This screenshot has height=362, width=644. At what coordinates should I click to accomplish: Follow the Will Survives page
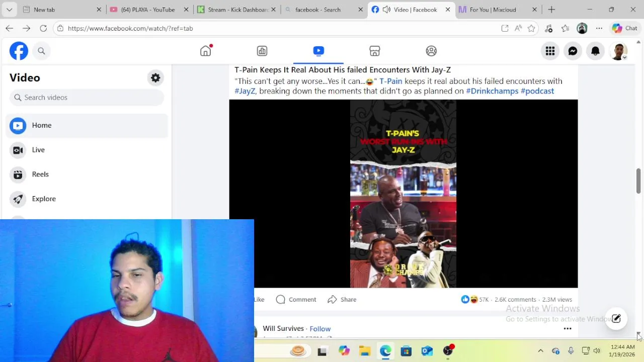click(x=320, y=329)
